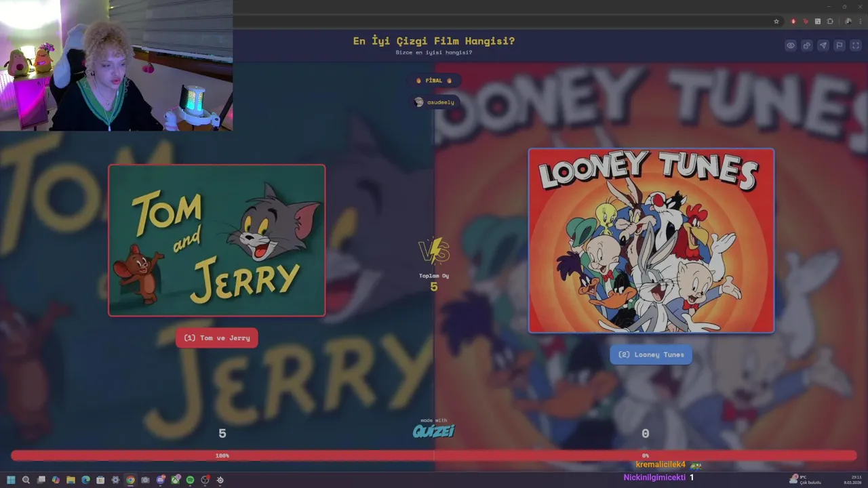Screen dimensions: 868x488
Task: Open the weather widget Çok bulutlu
Action: pos(805,480)
